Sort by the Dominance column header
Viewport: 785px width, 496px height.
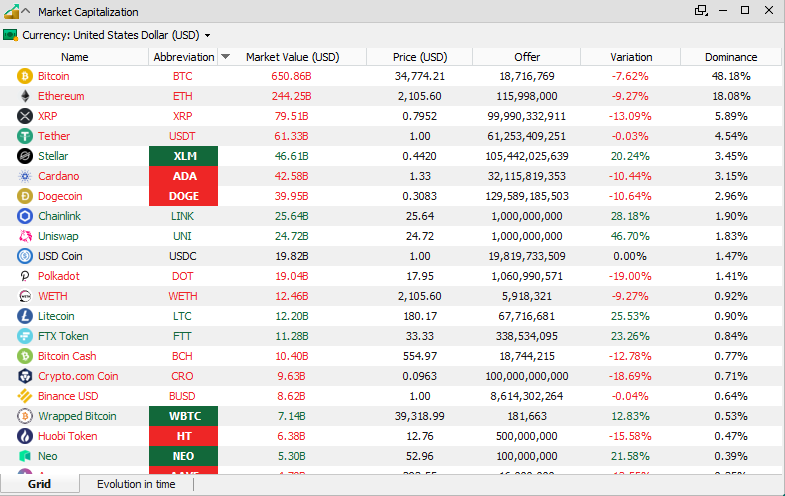(x=731, y=57)
